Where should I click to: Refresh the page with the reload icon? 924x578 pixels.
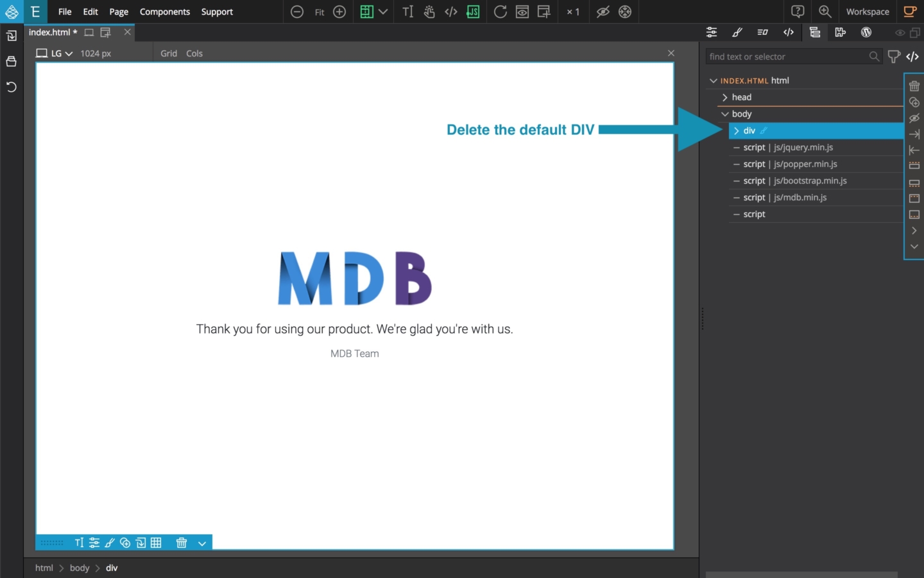click(x=501, y=12)
